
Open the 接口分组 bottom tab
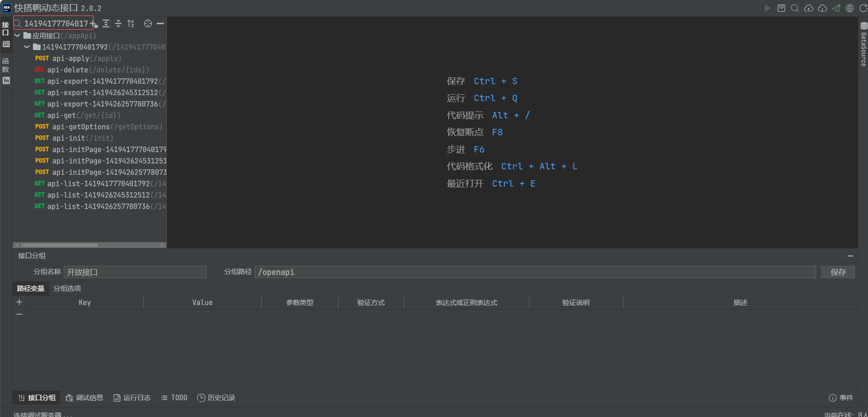(x=37, y=398)
